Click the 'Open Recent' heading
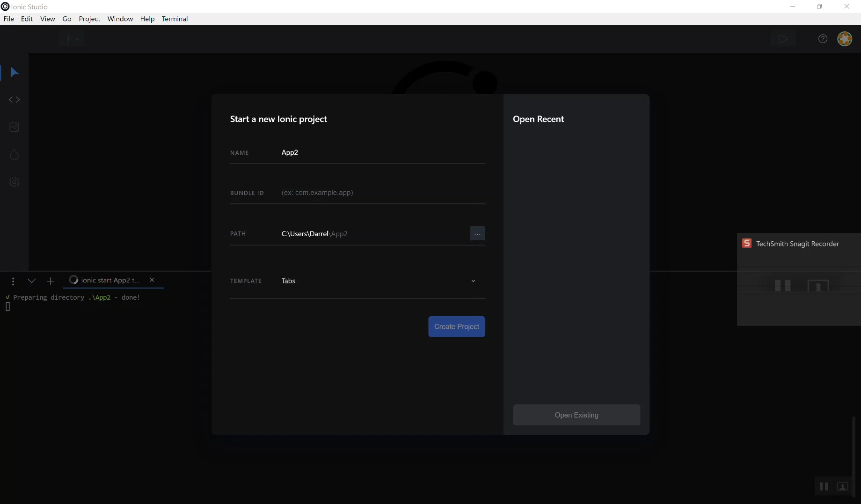The image size is (861, 504). pyautogui.click(x=538, y=119)
